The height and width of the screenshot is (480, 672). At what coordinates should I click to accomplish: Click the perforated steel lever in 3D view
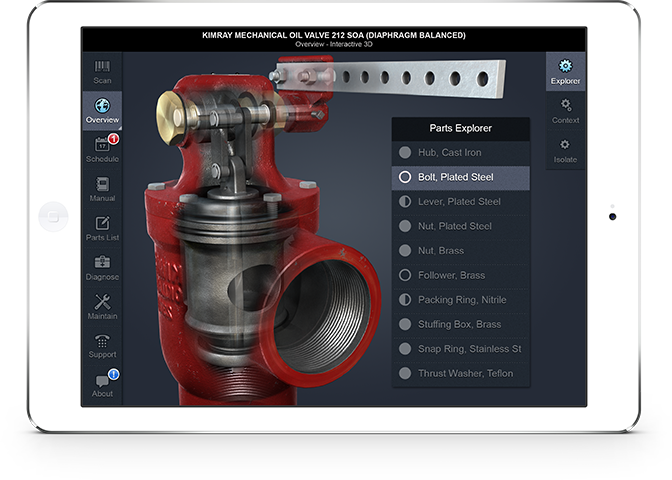point(390,78)
